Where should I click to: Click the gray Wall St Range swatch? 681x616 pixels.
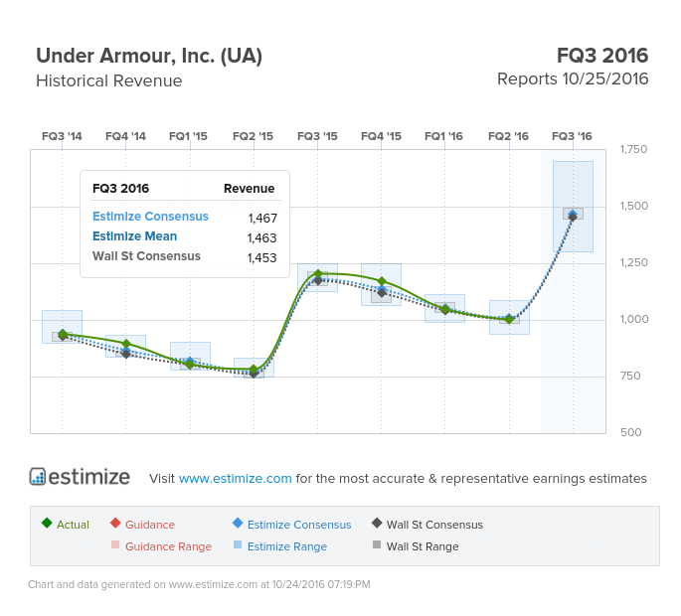[x=377, y=544]
